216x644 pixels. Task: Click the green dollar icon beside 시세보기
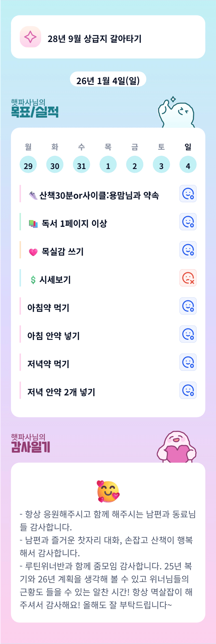(33, 280)
